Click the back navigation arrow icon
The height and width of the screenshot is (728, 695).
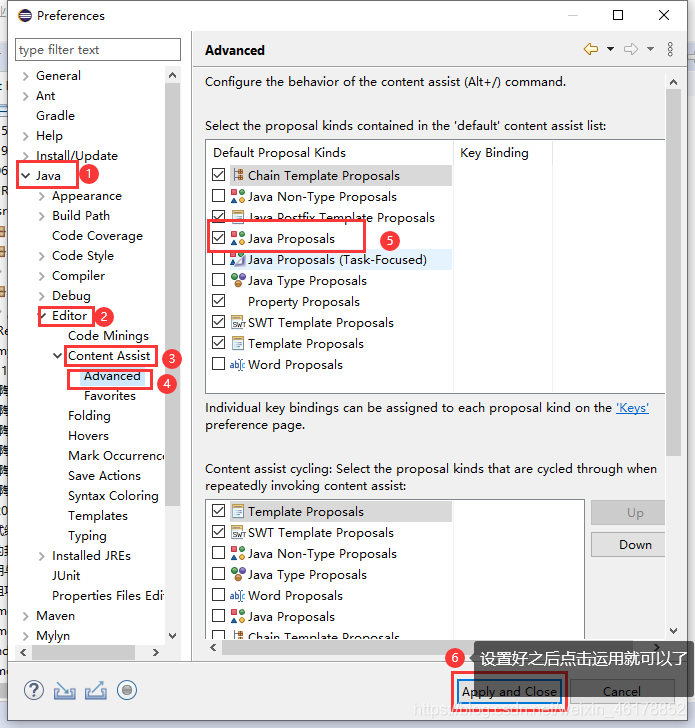click(x=591, y=49)
